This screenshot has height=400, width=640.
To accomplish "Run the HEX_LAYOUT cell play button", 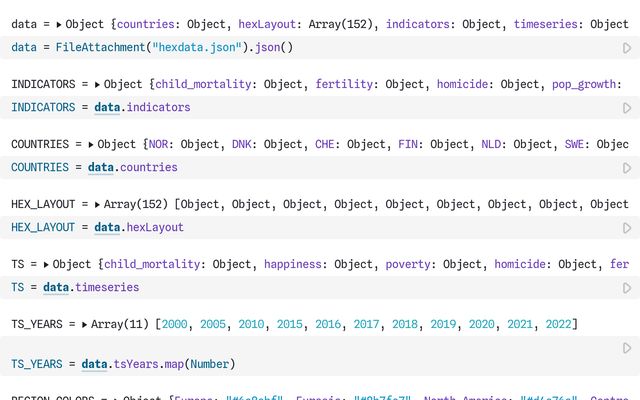I will 627,228.
